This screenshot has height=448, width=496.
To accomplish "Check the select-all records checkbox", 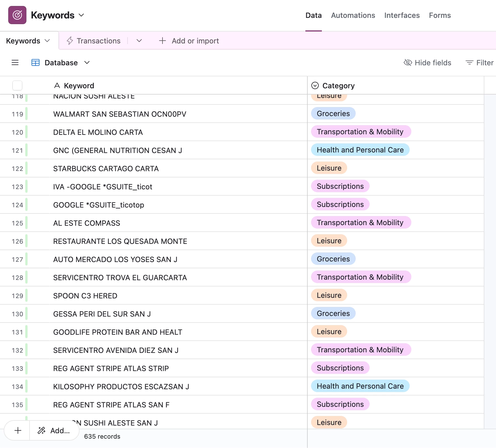I will coord(17,85).
